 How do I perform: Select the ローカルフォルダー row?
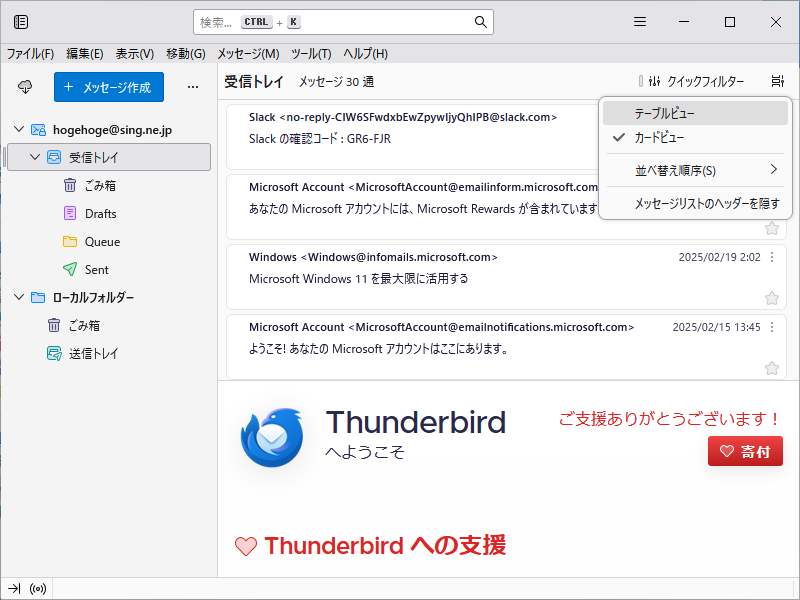click(108, 297)
